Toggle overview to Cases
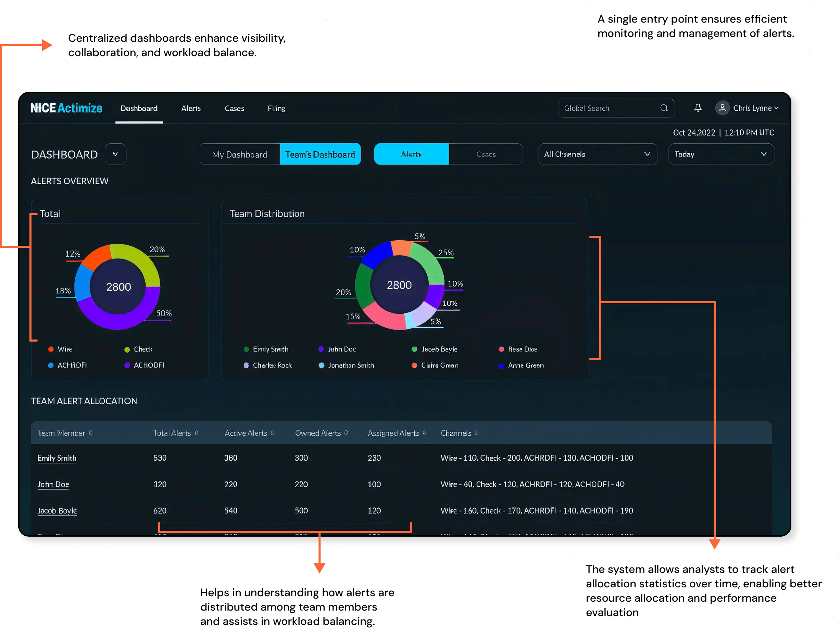Viewport: 840px width, 640px height. (486, 154)
